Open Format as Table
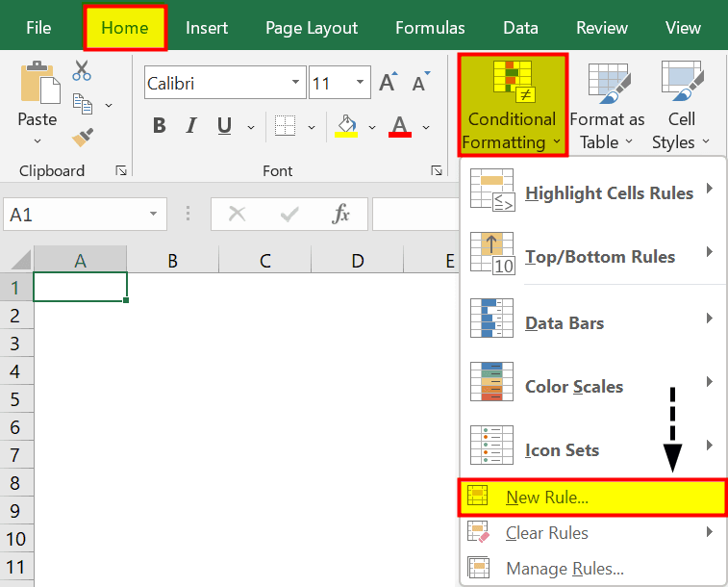 point(607,106)
